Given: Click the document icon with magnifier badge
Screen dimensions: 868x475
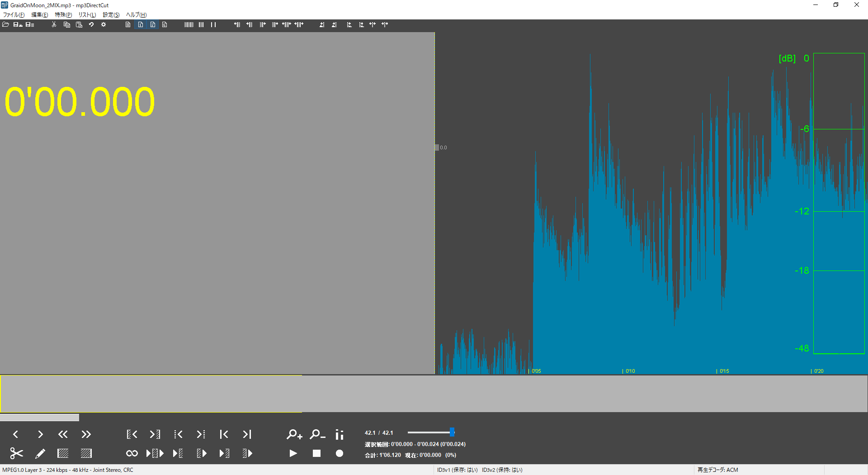Looking at the screenshot, I should (x=165, y=25).
